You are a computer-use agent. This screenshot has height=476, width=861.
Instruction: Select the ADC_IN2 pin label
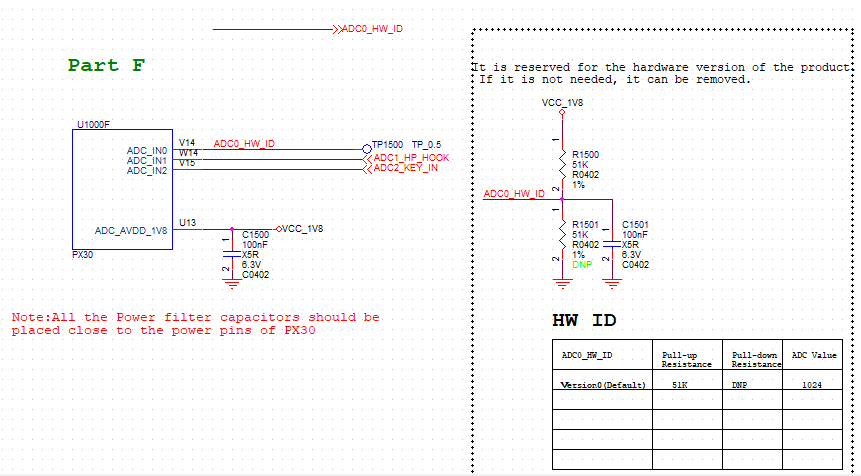click(x=147, y=170)
